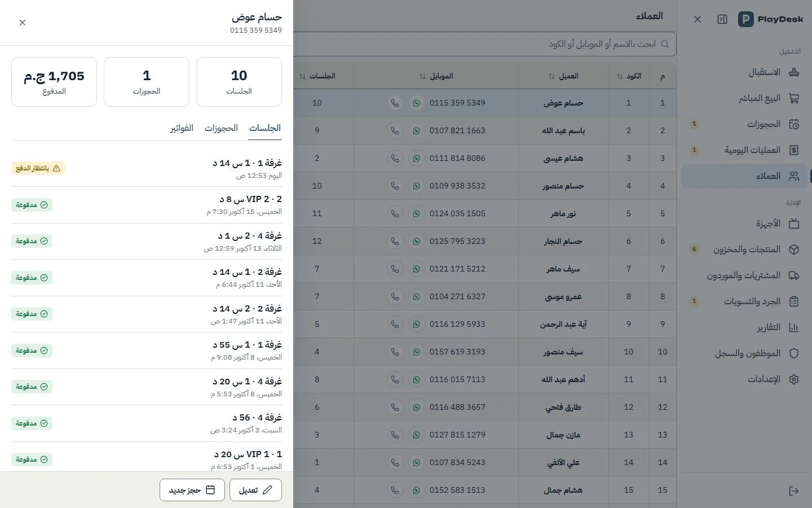
Task: Call حسام النجار using phone icon
Action: coord(395,241)
